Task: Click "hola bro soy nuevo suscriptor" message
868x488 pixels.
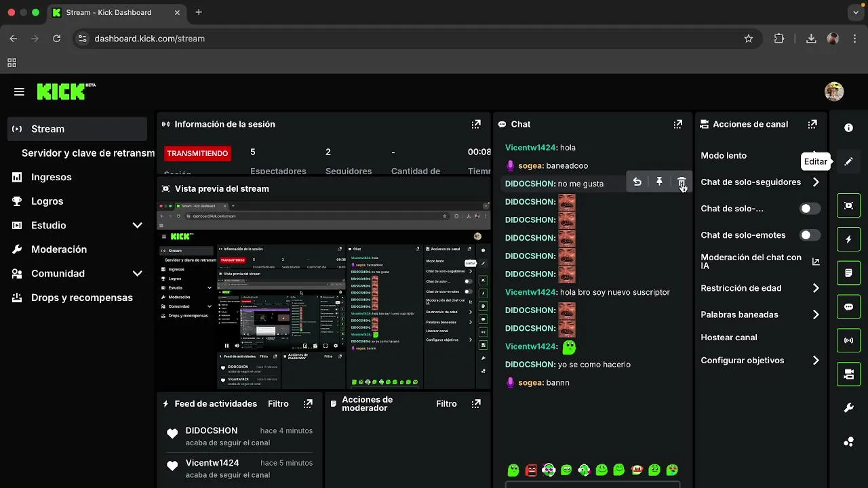Action: click(x=615, y=292)
